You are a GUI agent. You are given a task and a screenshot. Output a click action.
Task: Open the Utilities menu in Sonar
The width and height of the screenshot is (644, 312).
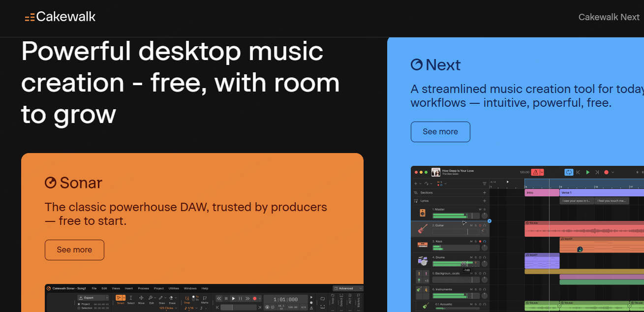click(x=174, y=288)
